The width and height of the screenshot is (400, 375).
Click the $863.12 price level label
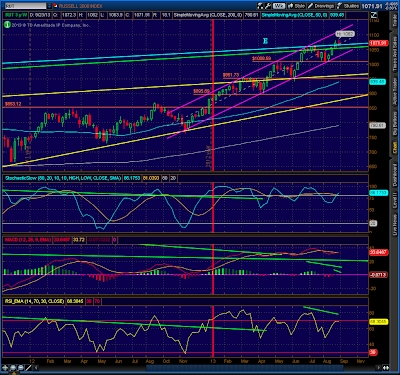[13, 104]
